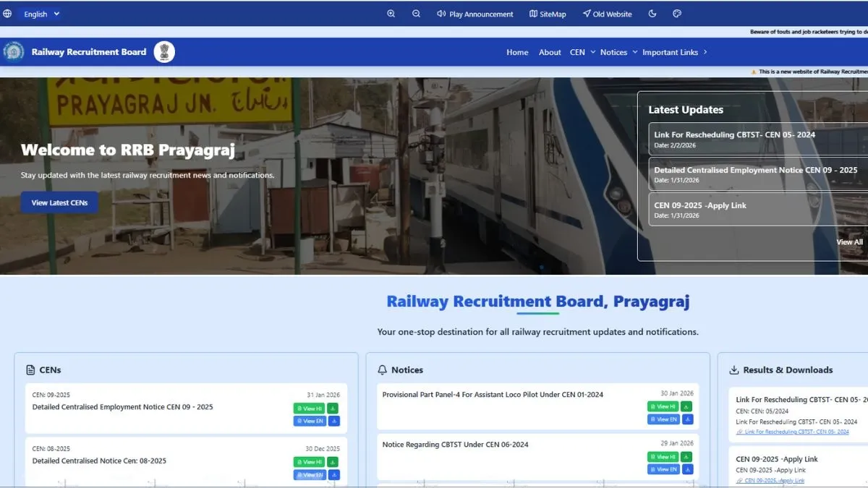Click the national emblem logo
The height and width of the screenshot is (488, 868).
pyautogui.click(x=164, y=51)
